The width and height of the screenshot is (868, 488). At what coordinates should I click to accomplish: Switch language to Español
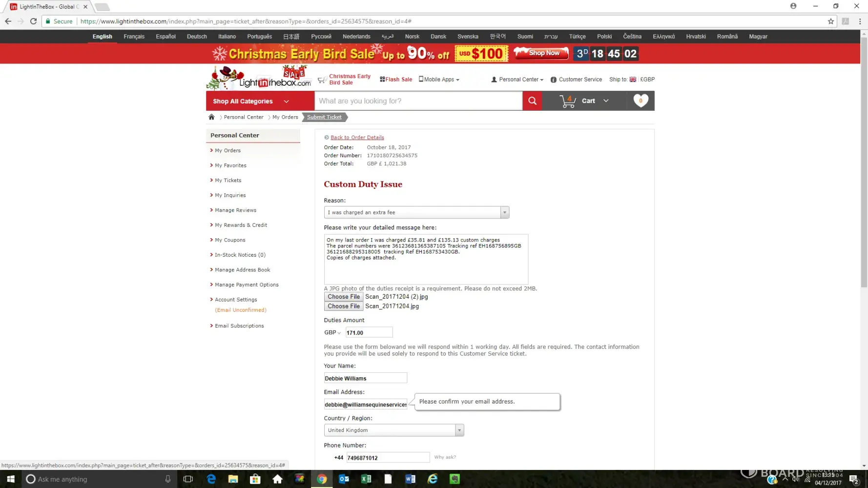[x=166, y=37]
